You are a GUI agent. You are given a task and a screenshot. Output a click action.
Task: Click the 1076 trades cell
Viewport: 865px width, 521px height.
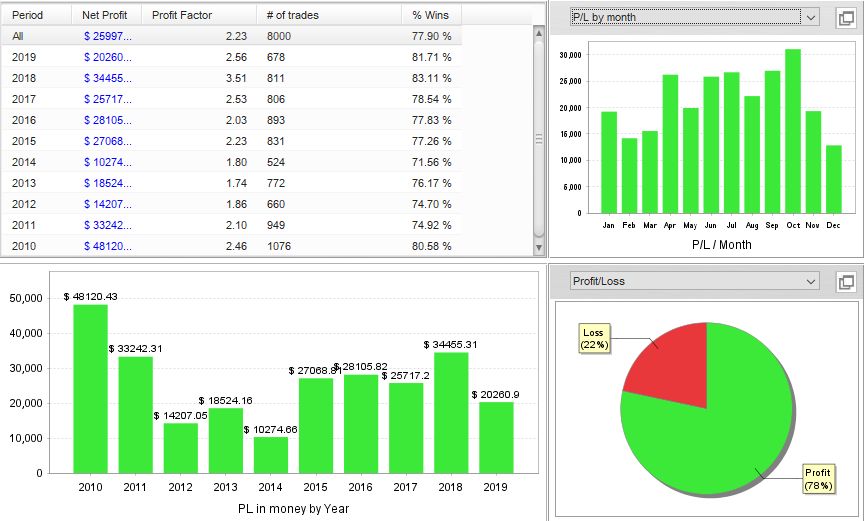279,246
